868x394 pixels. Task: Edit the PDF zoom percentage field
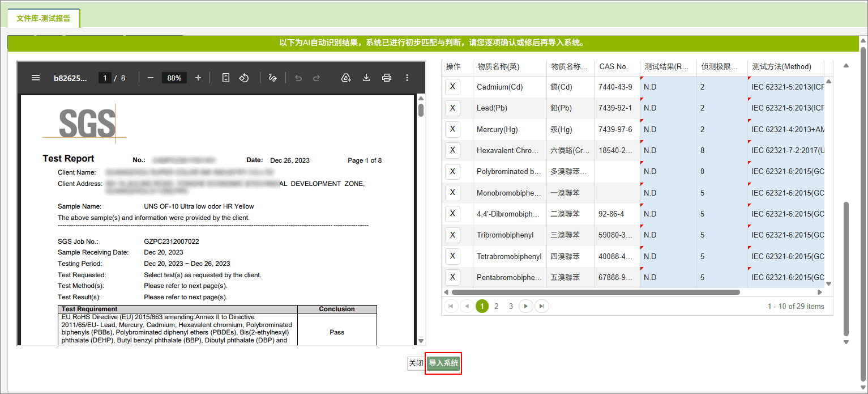point(174,78)
